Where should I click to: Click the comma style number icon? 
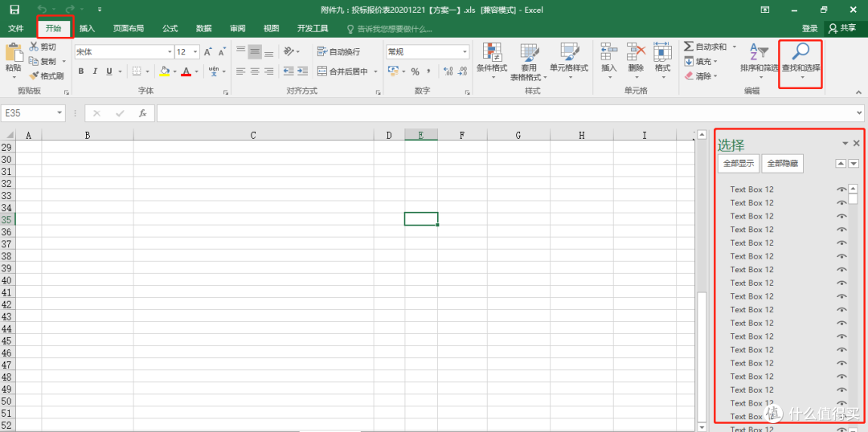tap(428, 71)
